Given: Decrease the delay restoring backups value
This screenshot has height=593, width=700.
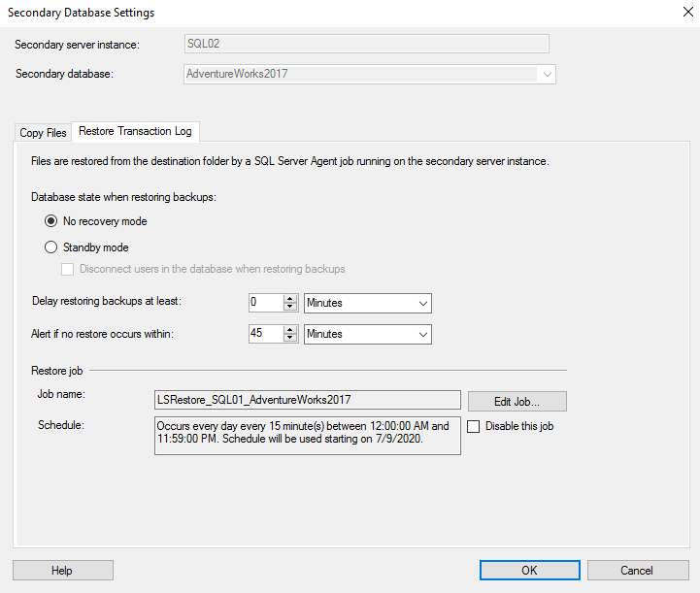Looking at the screenshot, I should click(290, 307).
